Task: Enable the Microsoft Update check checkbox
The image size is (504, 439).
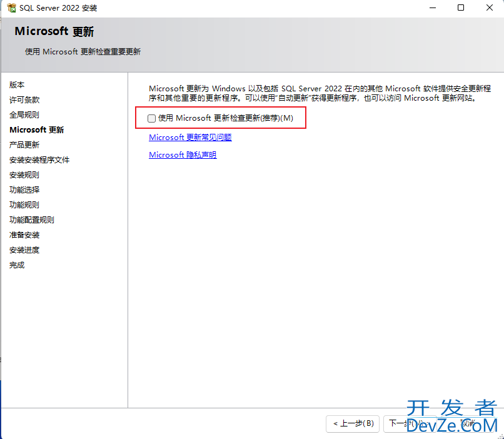Action: [x=151, y=118]
